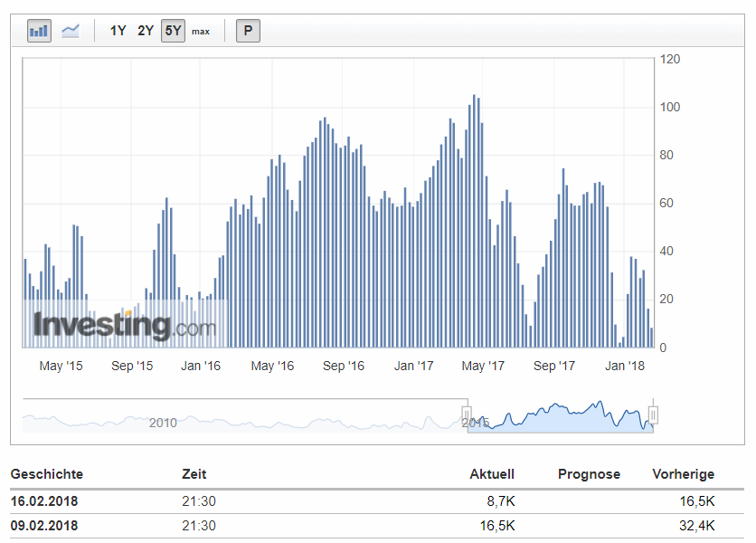Switch to bar chart view

[39, 32]
